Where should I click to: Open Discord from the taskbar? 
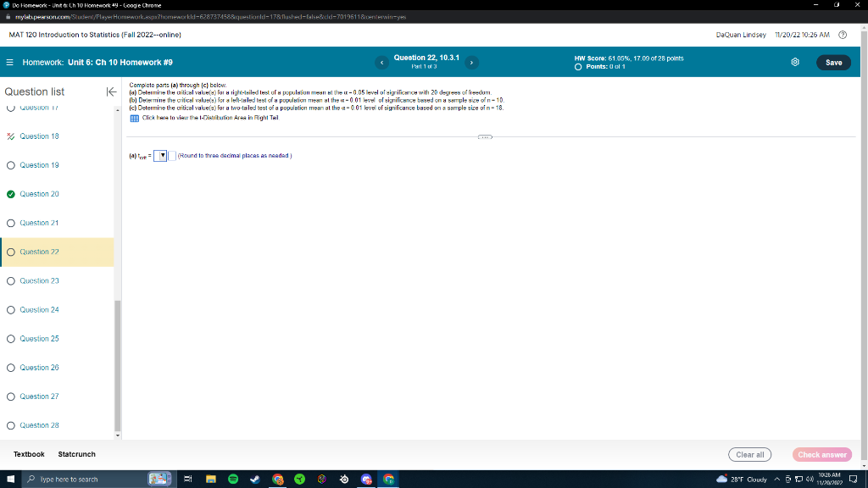point(366,480)
